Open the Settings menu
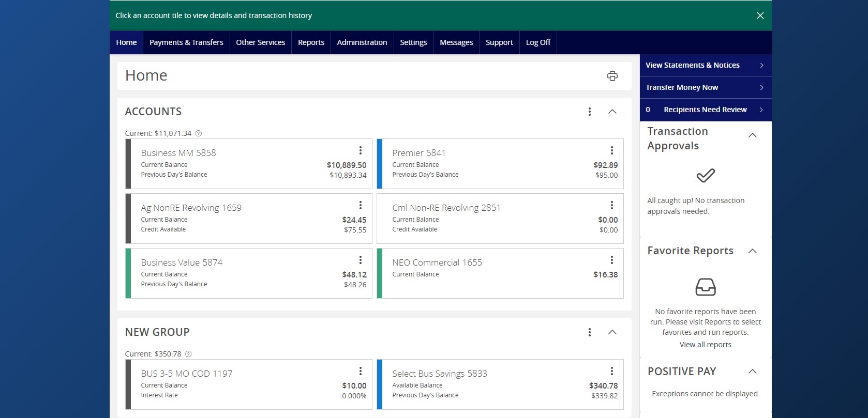This screenshot has height=418, width=868. [x=413, y=42]
